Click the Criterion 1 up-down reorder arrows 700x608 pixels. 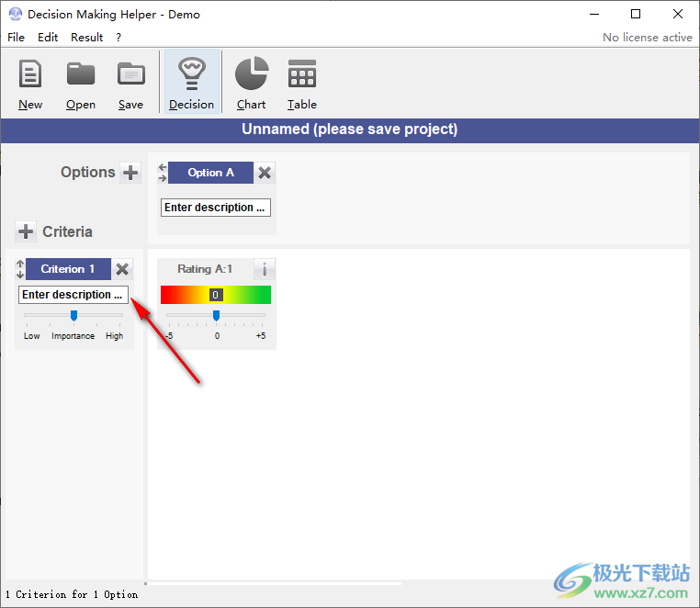tap(20, 269)
